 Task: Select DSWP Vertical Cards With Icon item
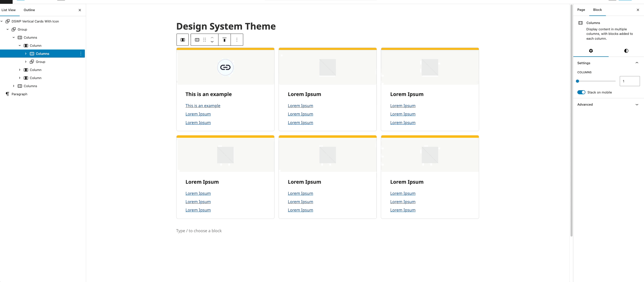(35, 21)
